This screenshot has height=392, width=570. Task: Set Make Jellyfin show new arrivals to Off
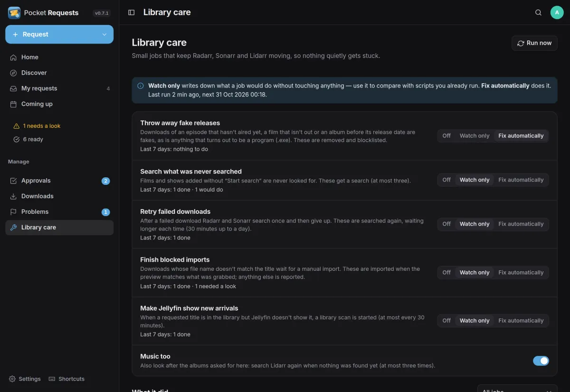[x=446, y=321]
